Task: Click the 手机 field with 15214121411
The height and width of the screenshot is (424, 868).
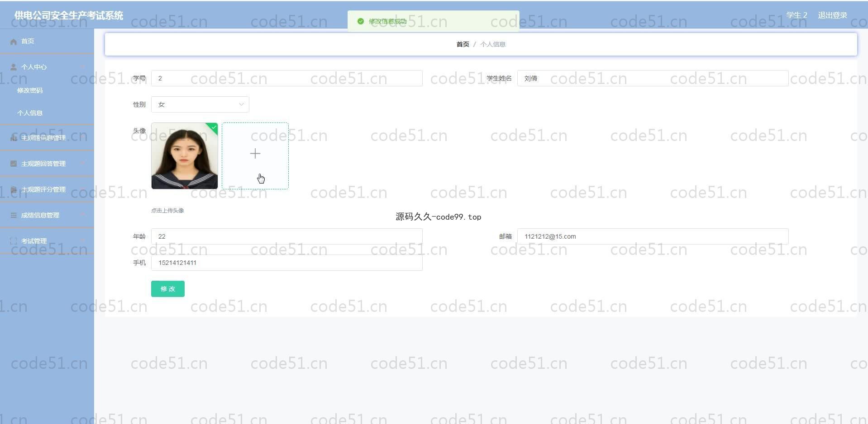Action: point(287,263)
